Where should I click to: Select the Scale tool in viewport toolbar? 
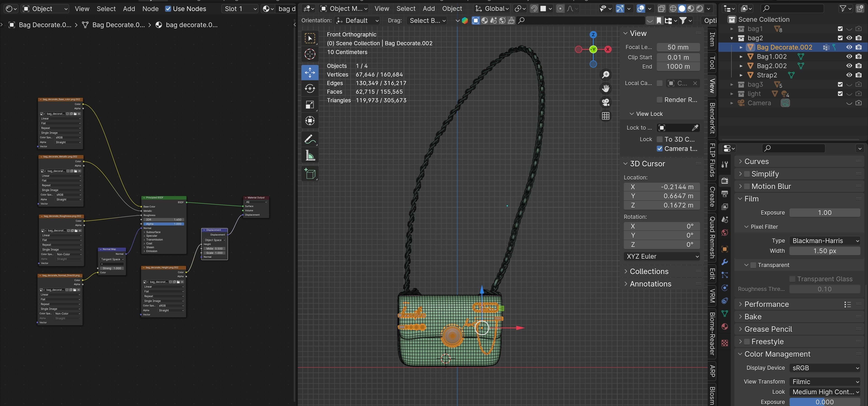point(310,105)
